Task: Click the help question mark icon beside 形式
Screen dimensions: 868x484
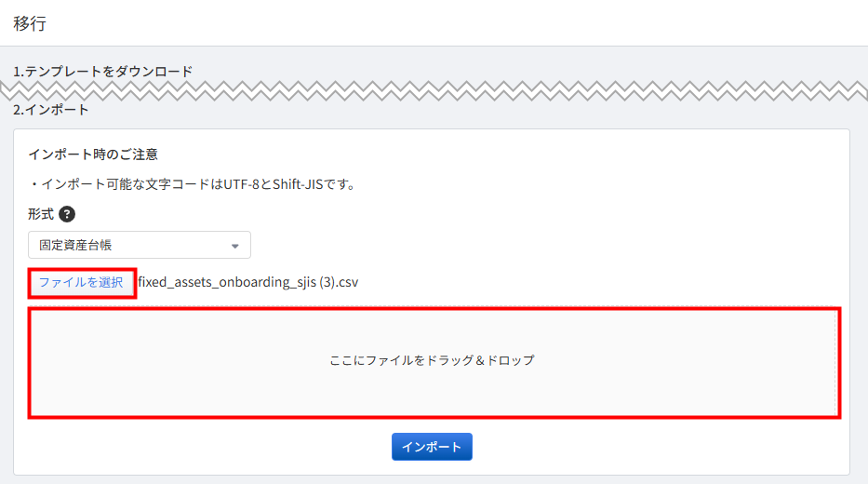Action: coord(67,214)
